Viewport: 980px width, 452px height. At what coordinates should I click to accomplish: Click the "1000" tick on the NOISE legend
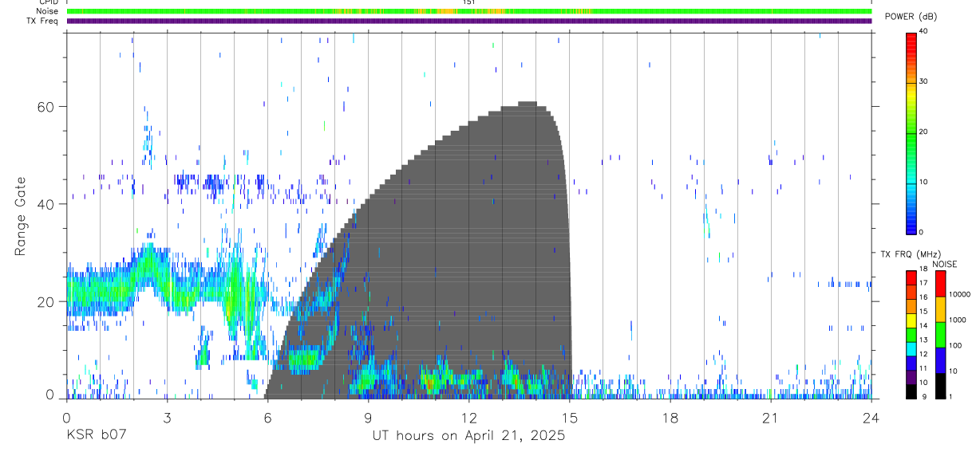pos(958,320)
